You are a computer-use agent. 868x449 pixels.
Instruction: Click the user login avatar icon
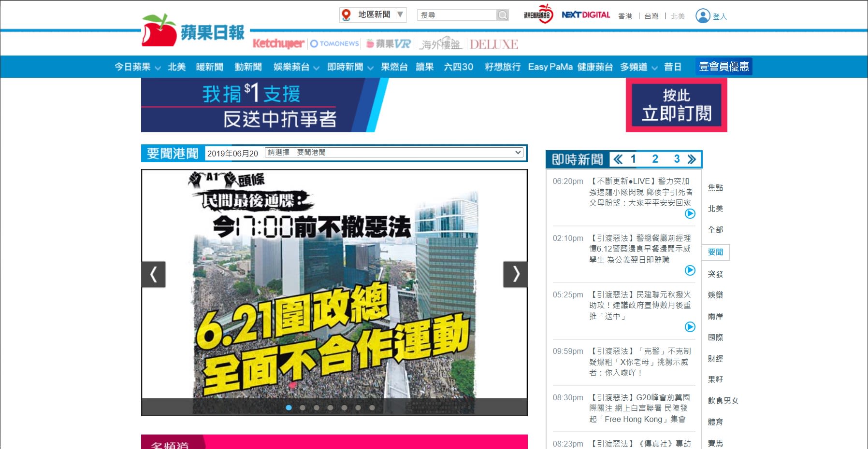click(702, 16)
